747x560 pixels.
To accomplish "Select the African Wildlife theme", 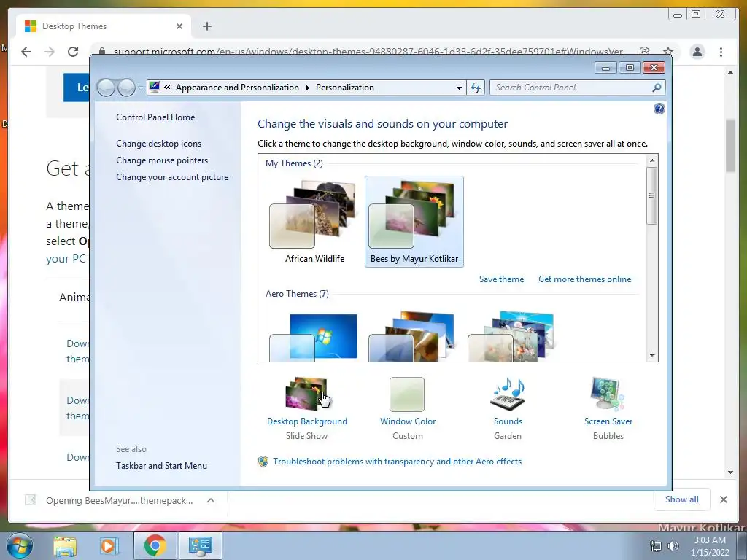I will pos(314,222).
